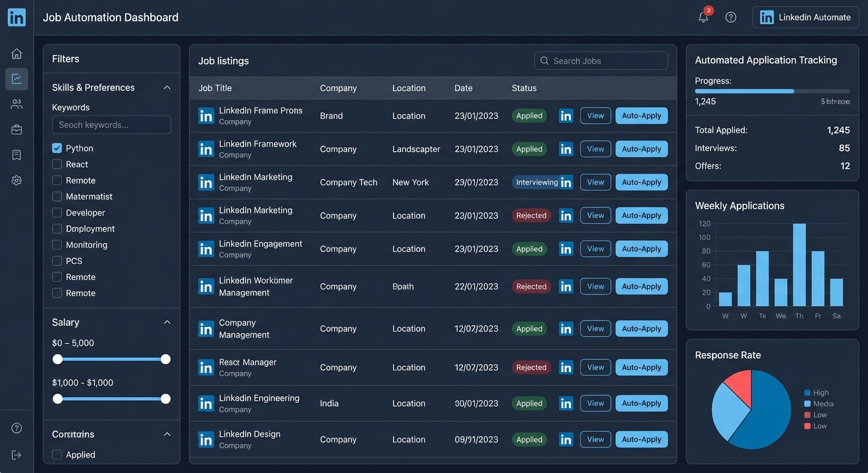The image size is (868, 473).
Task: Adjust the right handle of $0 – 5,000 slider
Action: click(165, 359)
